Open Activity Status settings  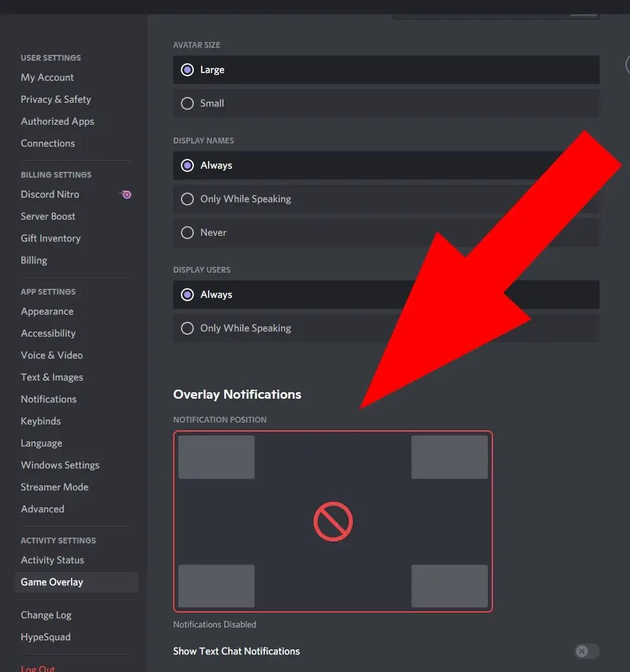click(52, 560)
